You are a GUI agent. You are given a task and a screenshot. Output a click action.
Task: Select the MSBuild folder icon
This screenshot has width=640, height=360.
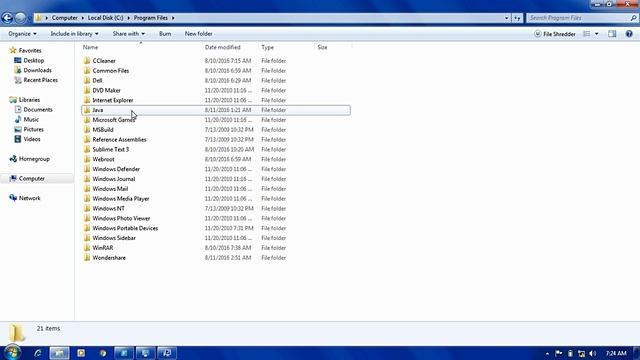87,129
